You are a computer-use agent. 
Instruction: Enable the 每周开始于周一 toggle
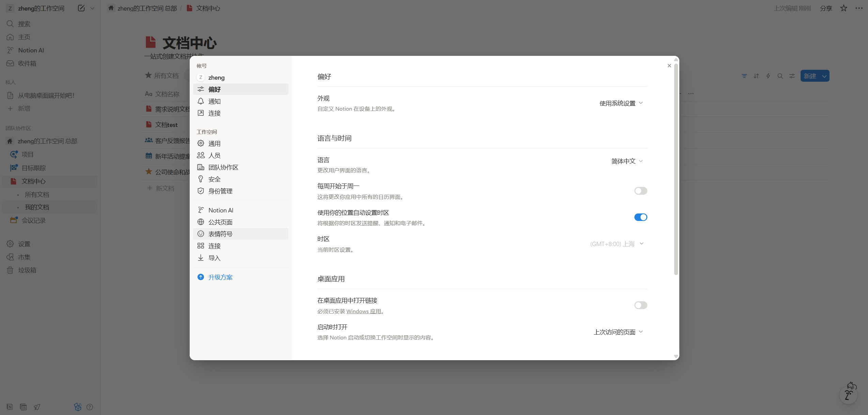click(640, 191)
